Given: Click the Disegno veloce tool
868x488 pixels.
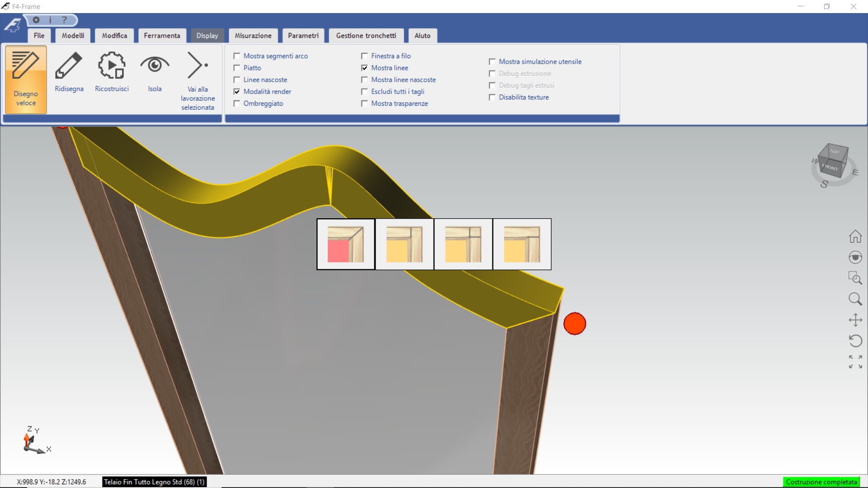Looking at the screenshot, I should 26,80.
